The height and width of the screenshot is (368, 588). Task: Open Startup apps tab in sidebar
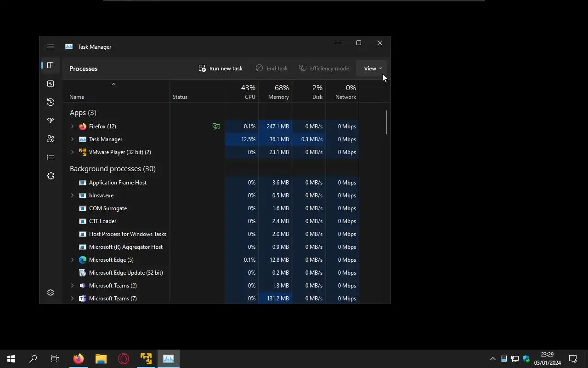51,121
